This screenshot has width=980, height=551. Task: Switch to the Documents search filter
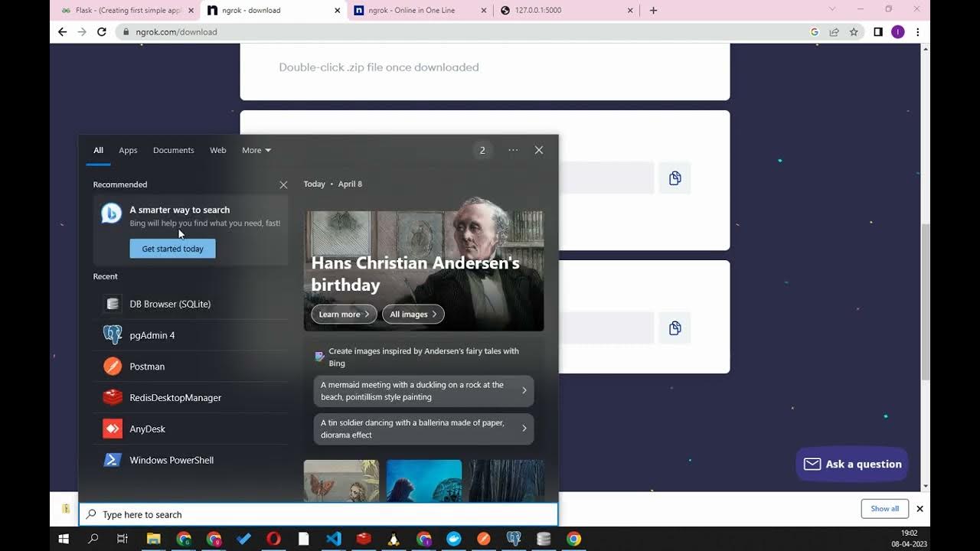click(x=174, y=150)
